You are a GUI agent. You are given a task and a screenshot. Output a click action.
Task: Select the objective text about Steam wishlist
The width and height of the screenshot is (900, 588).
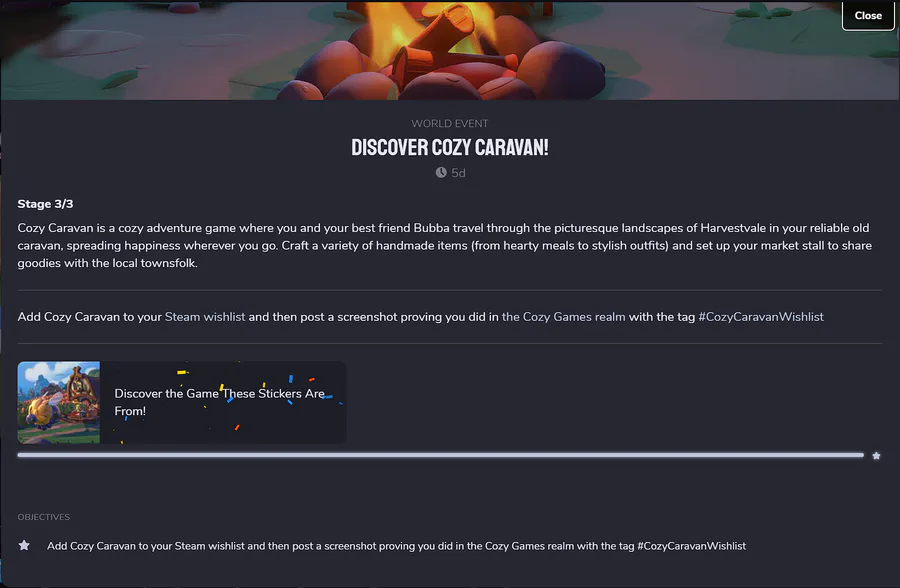tap(396, 546)
